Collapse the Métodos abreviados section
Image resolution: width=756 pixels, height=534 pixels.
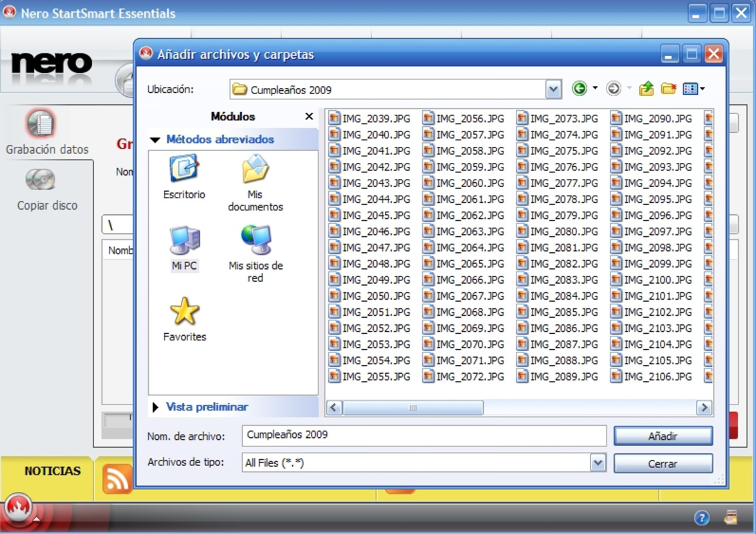155,139
